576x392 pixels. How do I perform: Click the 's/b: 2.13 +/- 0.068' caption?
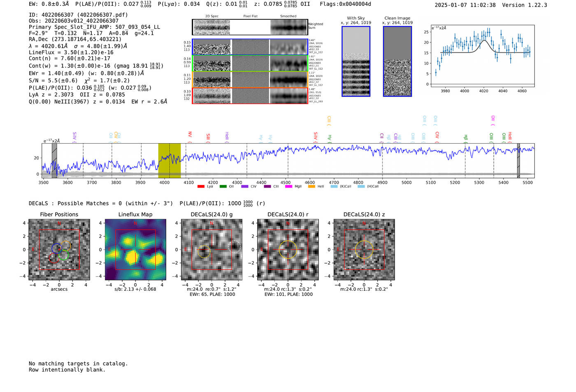[x=135, y=289]
